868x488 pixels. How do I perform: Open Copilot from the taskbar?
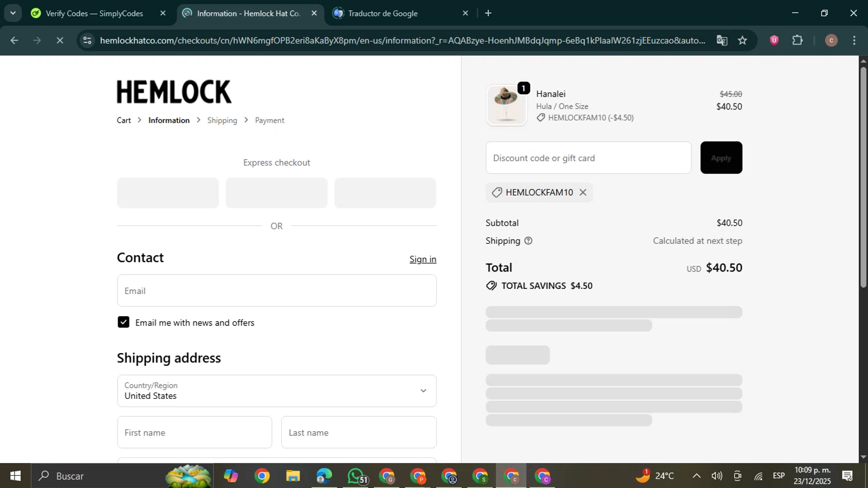231,476
